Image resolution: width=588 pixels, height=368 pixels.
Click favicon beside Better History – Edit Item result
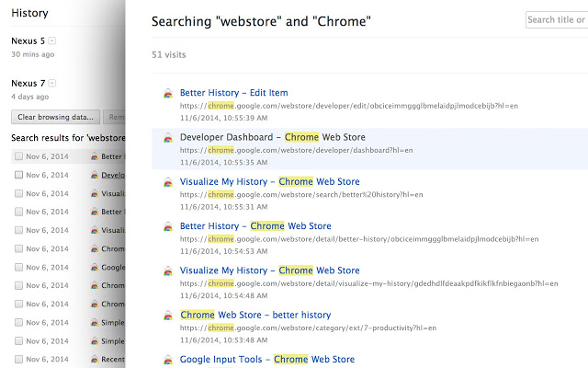tap(168, 94)
